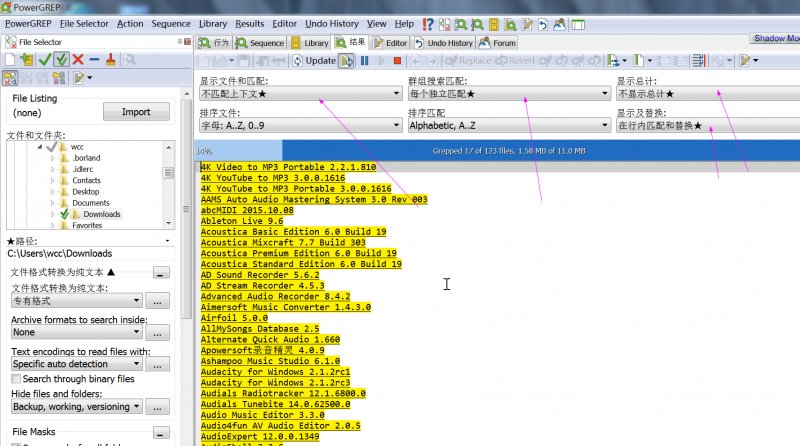This screenshot has height=446, width=800.
Task: Stop the search with red square button
Action: point(397,61)
